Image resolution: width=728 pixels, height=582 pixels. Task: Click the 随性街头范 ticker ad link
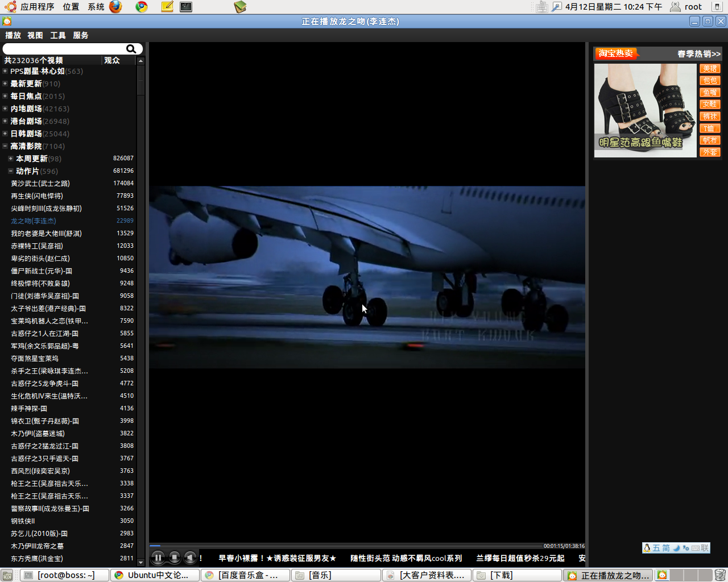pos(406,558)
